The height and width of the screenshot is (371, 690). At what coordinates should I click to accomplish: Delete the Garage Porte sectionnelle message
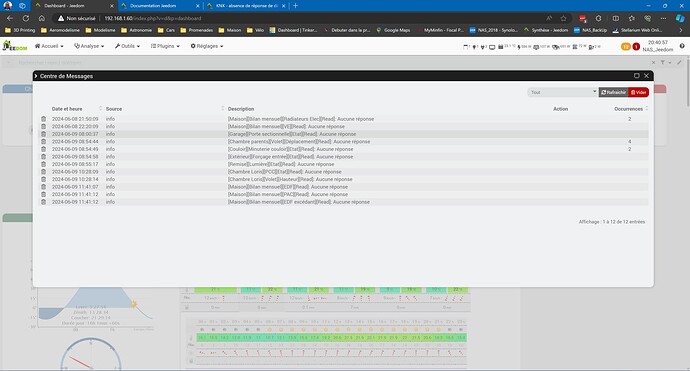pyautogui.click(x=44, y=134)
